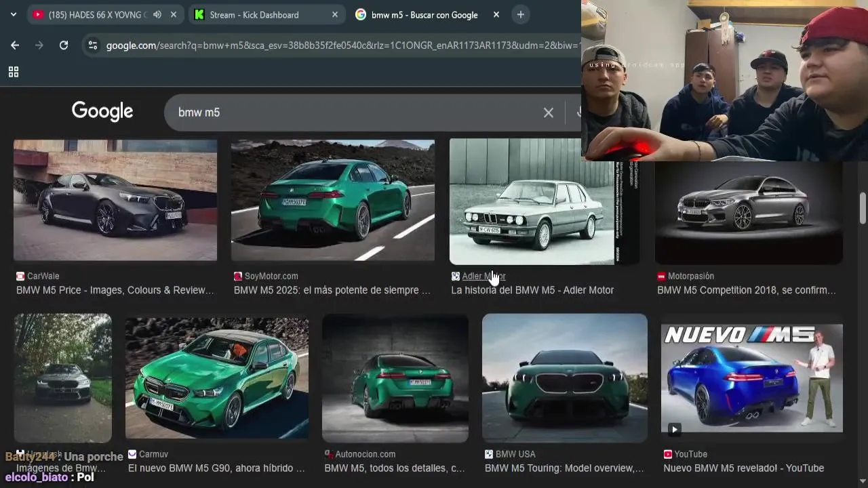Open the apps grid shortcut in bookmarks bar
Screen dimensions: 868x488
click(13, 72)
